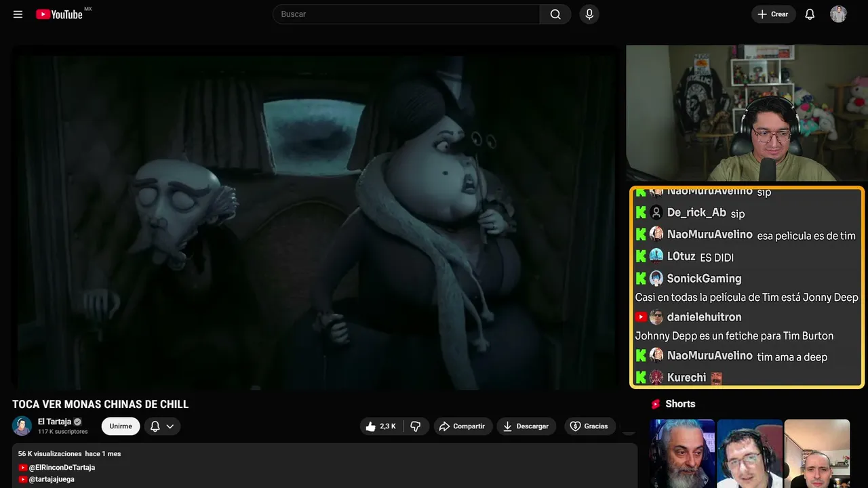Open the El Tartaja channel name link

pos(54,422)
